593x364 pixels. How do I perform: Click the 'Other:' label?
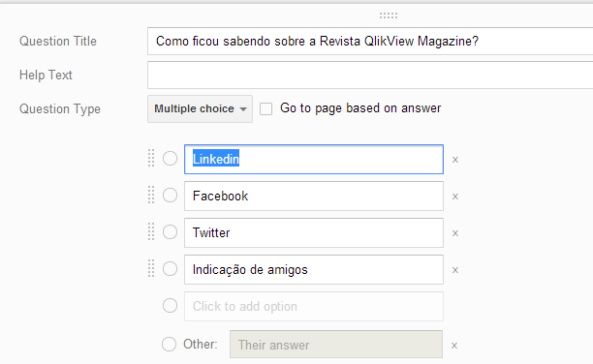(x=201, y=344)
